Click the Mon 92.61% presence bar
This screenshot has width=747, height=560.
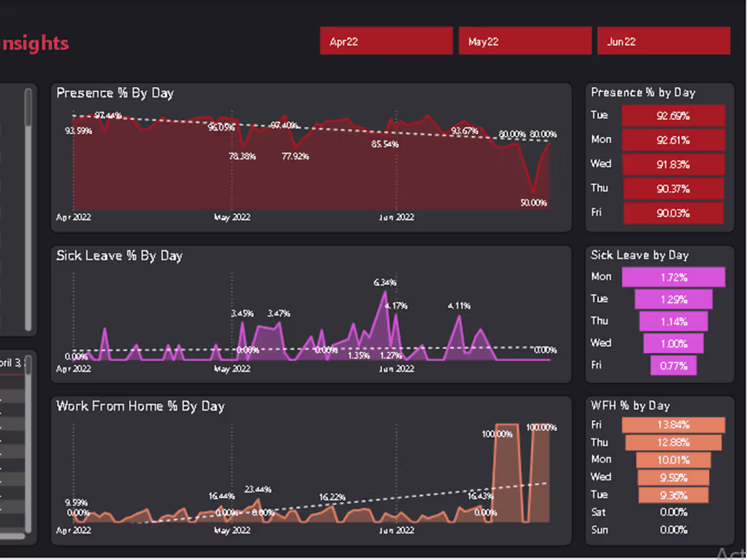(x=673, y=140)
